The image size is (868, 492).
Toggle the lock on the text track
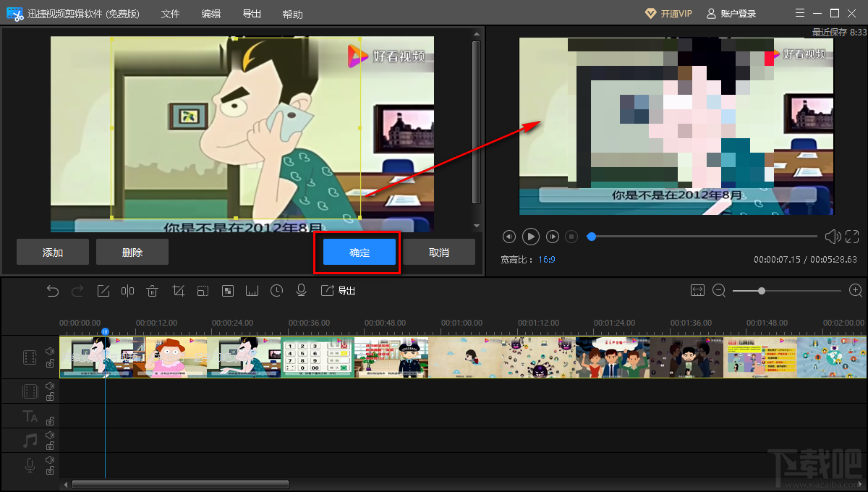[x=50, y=421]
